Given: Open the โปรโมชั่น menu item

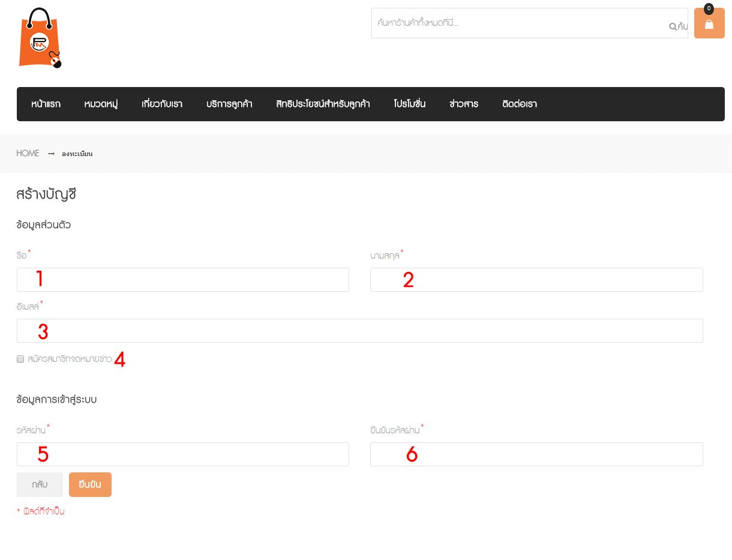Looking at the screenshot, I should click(410, 104).
